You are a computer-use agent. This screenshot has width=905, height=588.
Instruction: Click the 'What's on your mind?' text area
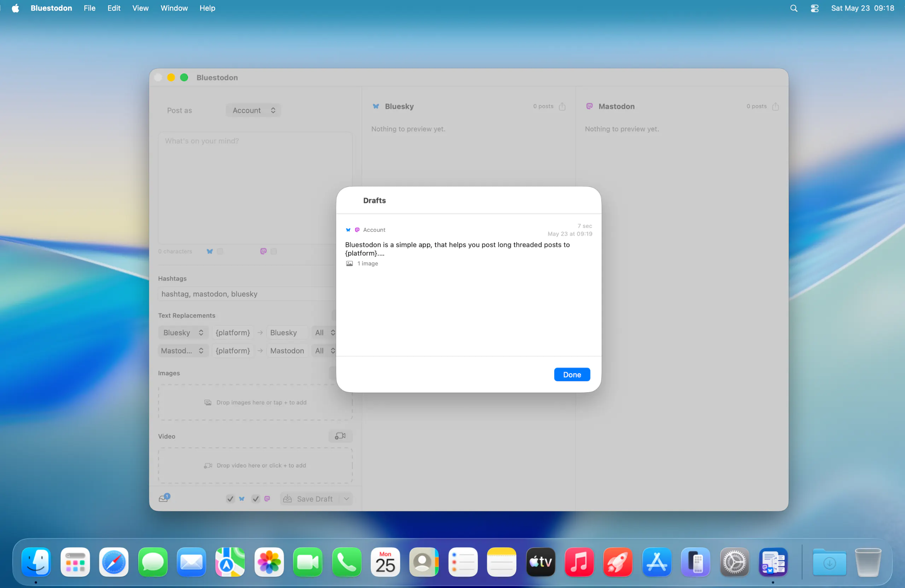[x=255, y=188]
